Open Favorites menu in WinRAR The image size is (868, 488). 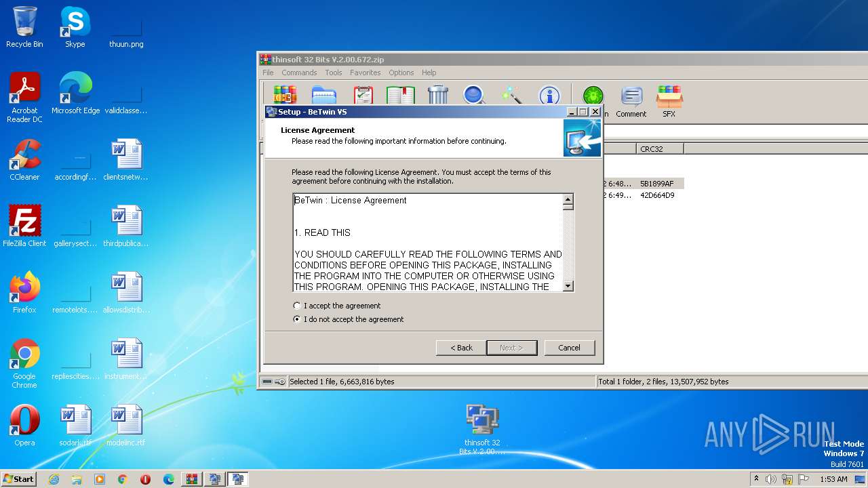click(365, 73)
